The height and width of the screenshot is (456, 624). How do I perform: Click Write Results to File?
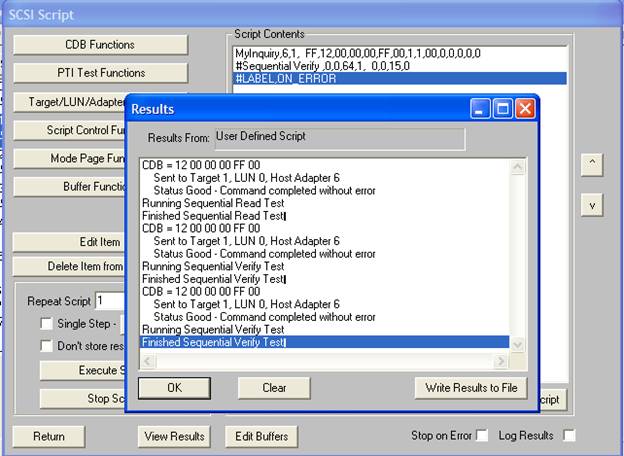470,388
